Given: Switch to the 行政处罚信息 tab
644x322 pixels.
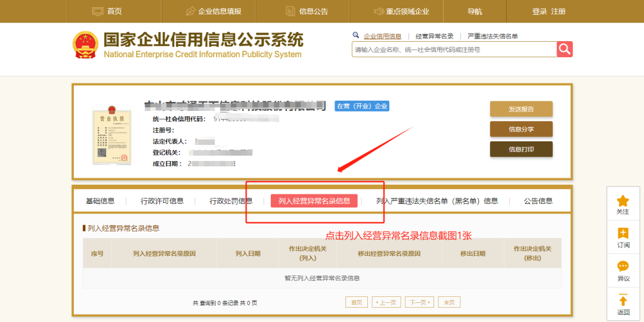Looking at the screenshot, I should coord(231,201).
